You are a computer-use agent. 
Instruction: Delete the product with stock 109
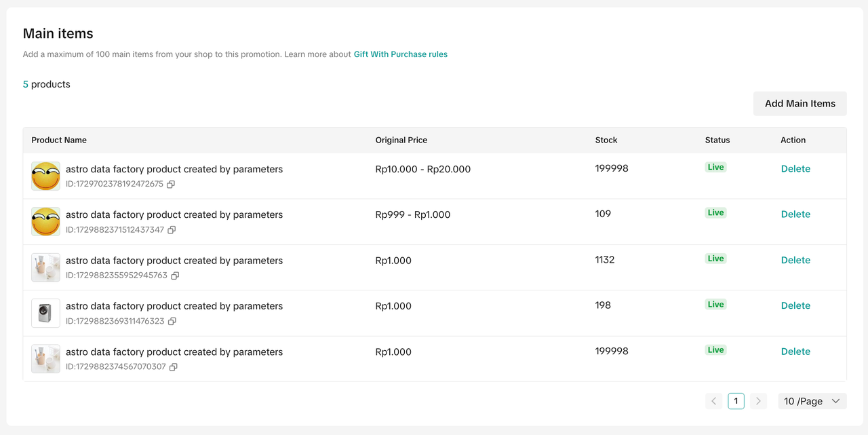click(795, 214)
